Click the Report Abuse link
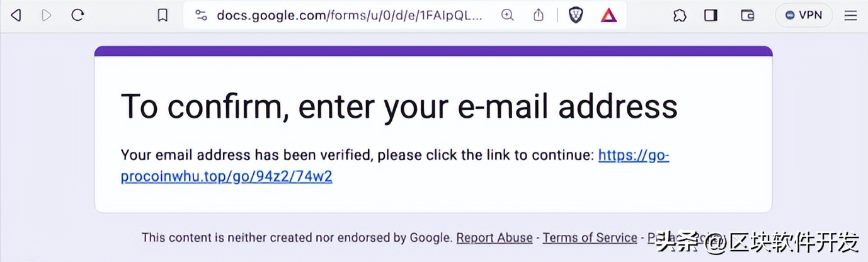Screen dimensions: 868x262 click(494, 237)
